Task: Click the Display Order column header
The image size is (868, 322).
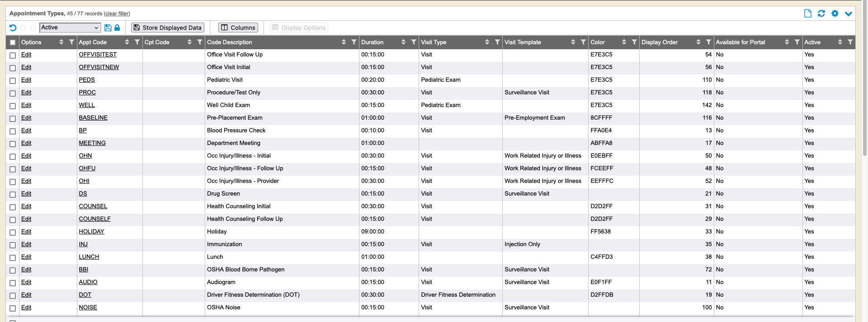Action: pyautogui.click(x=659, y=42)
